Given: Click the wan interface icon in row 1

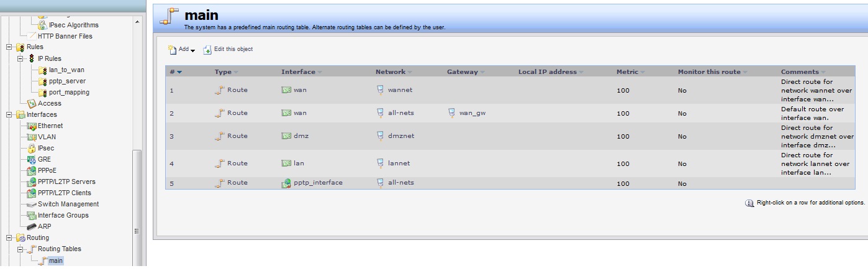Looking at the screenshot, I should 286,90.
